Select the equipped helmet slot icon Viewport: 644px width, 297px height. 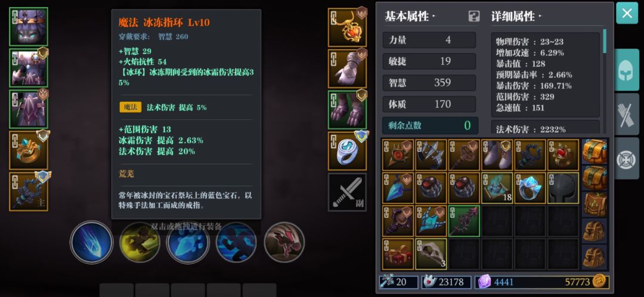pos(29,27)
